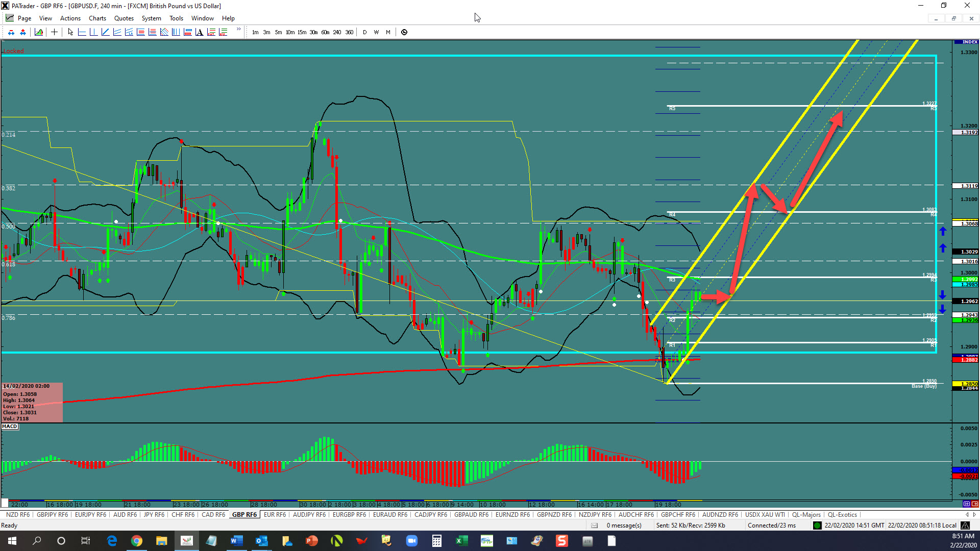
Task: Select the trend line drawing tool
Action: point(105,32)
